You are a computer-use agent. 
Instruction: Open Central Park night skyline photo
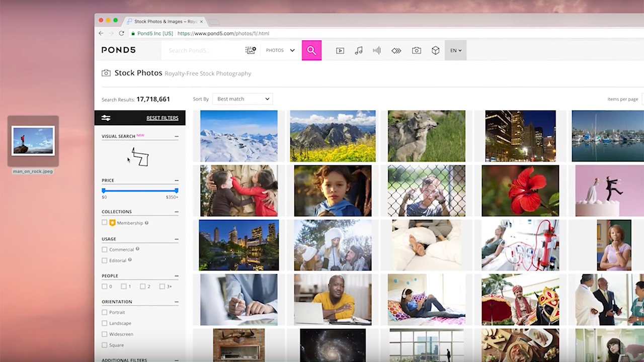[x=239, y=245]
